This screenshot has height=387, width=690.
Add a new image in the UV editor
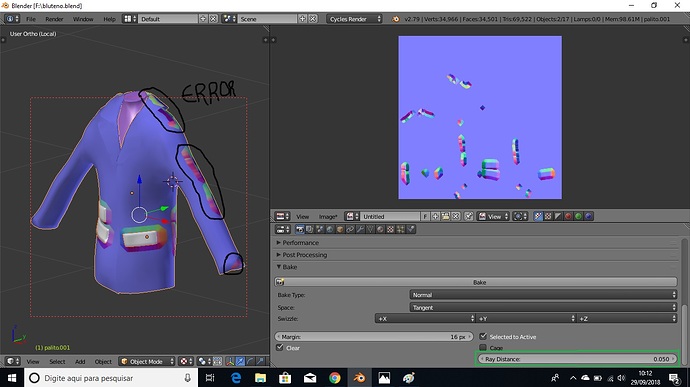click(x=435, y=216)
